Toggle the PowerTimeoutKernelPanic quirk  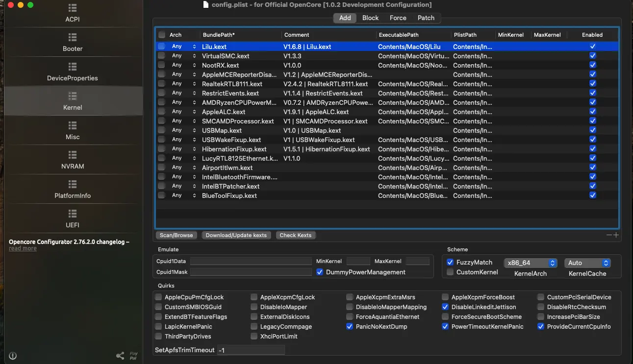445,326
